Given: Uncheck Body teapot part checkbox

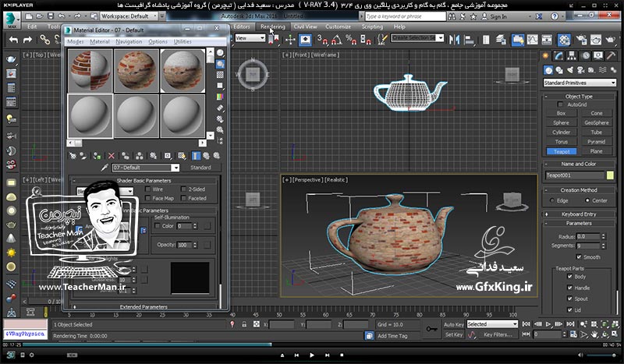Looking at the screenshot, I should [569, 277].
